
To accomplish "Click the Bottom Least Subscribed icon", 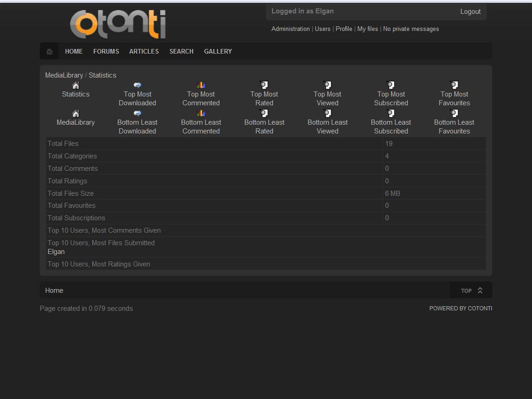I will [x=391, y=114].
